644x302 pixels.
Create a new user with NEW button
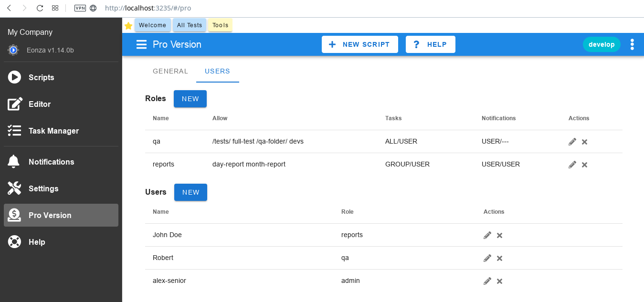pos(191,192)
